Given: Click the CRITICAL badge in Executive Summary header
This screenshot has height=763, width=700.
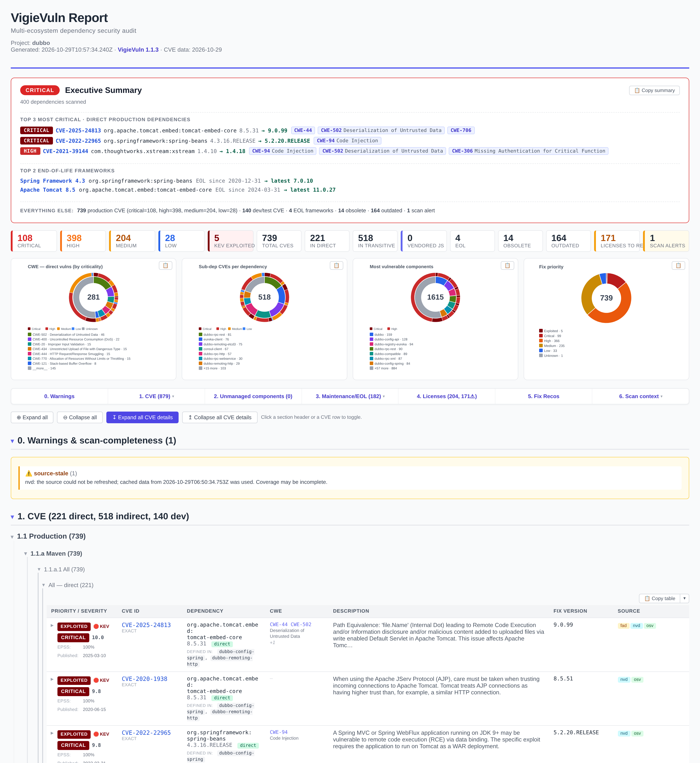Looking at the screenshot, I should pyautogui.click(x=40, y=90).
